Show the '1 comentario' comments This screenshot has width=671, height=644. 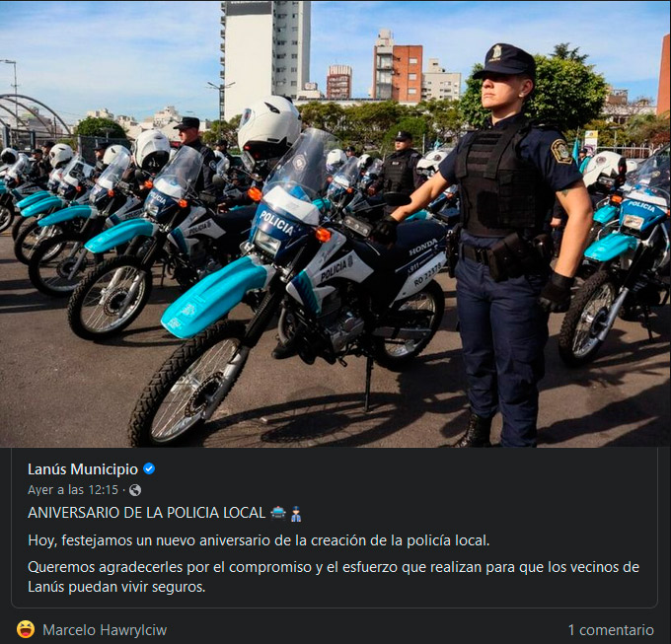[x=611, y=630]
